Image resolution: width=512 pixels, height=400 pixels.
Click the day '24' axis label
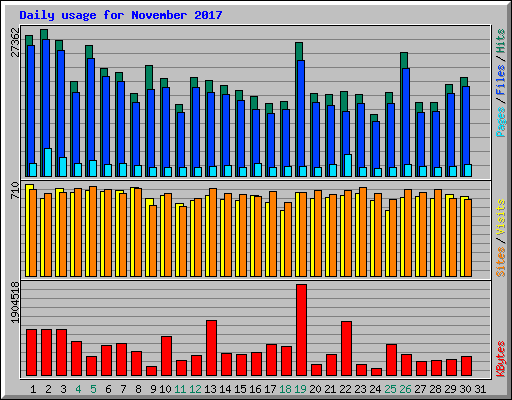(x=375, y=389)
